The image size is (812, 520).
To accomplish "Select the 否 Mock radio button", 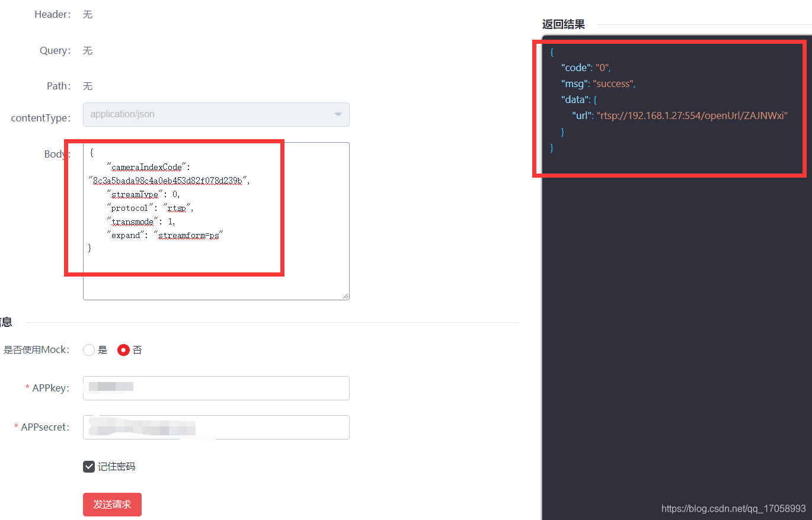I will tap(123, 350).
